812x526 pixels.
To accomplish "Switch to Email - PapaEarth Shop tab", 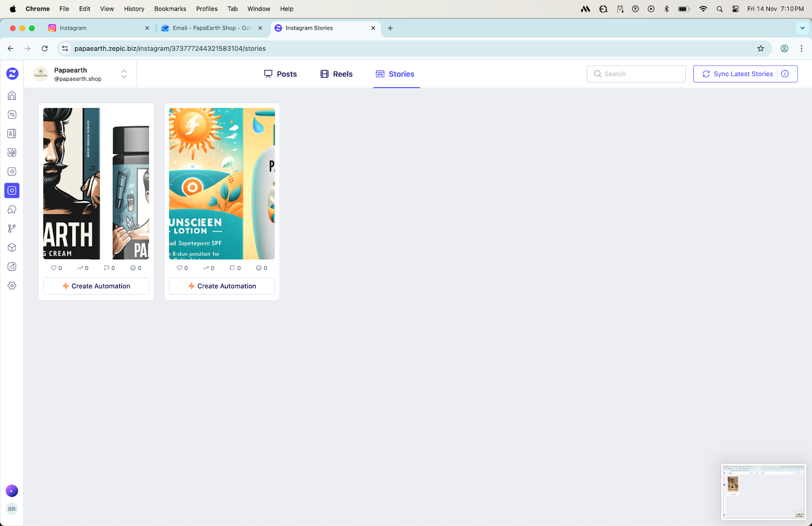I will (212, 28).
